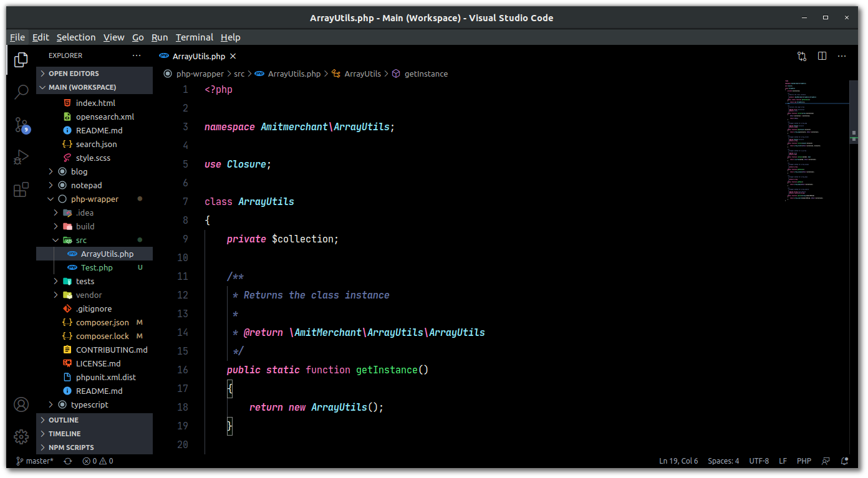
Task: Split the editor using the toolbar icon
Action: pos(822,55)
